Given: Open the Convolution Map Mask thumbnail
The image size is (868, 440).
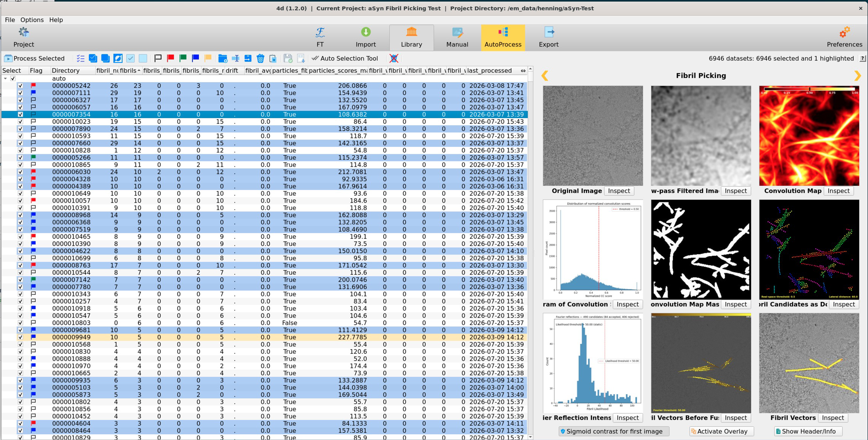Looking at the screenshot, I should coord(701,249).
